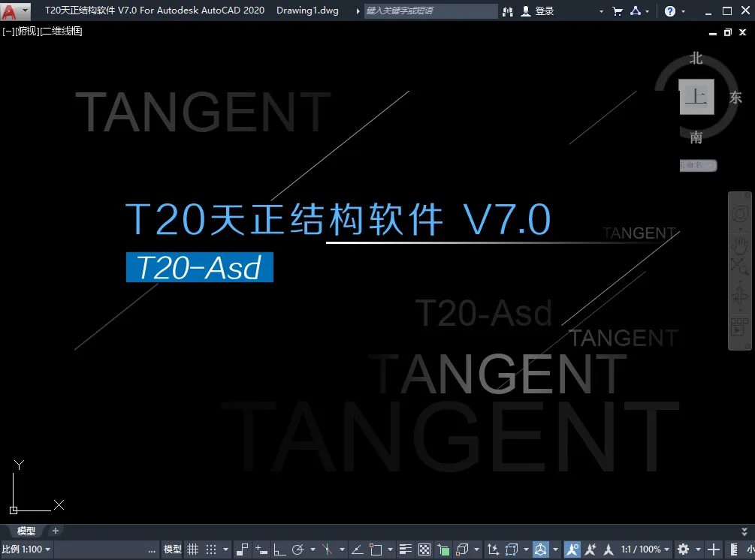Open the 二维线框 visual style menu
Viewport: 755px width, 560px height.
pyautogui.click(x=61, y=32)
